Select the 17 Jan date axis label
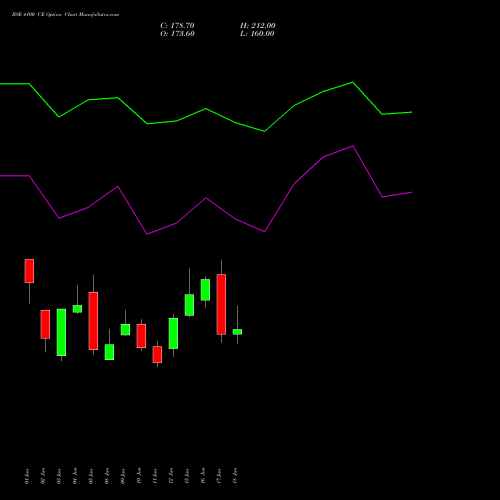 [x=219, y=476]
